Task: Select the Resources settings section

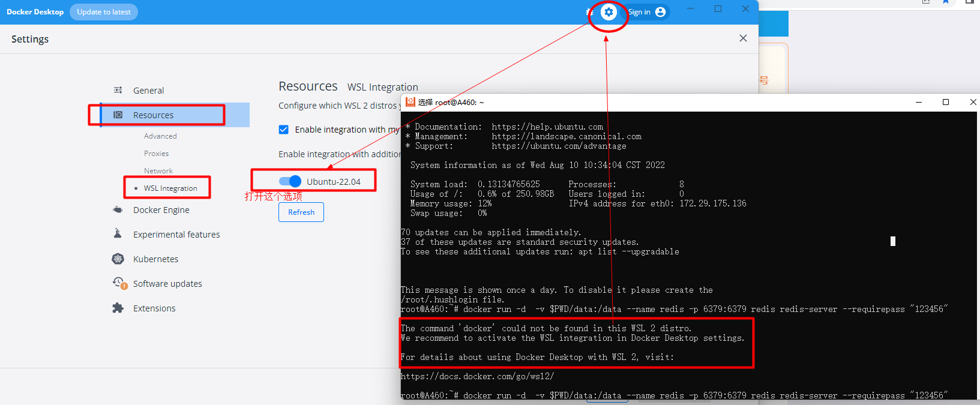Action: click(174, 115)
